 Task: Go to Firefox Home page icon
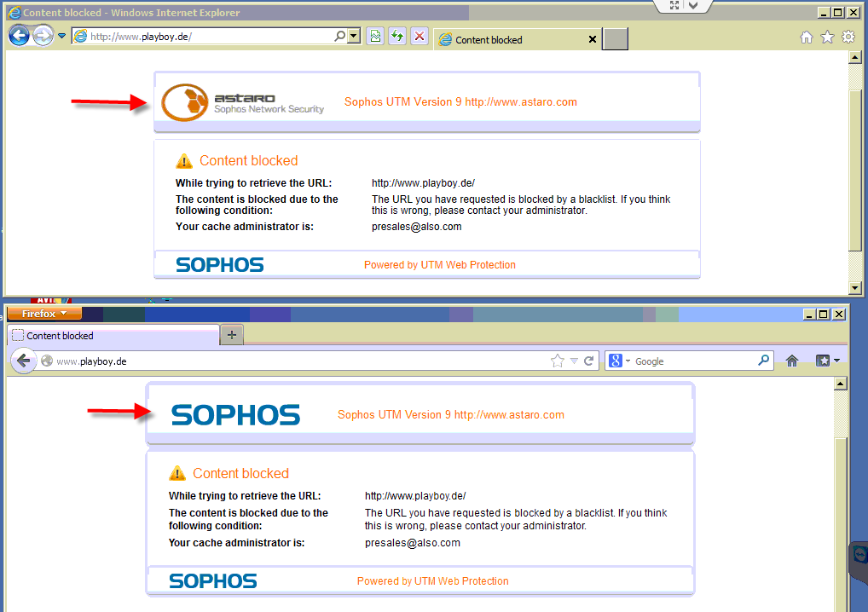click(792, 361)
